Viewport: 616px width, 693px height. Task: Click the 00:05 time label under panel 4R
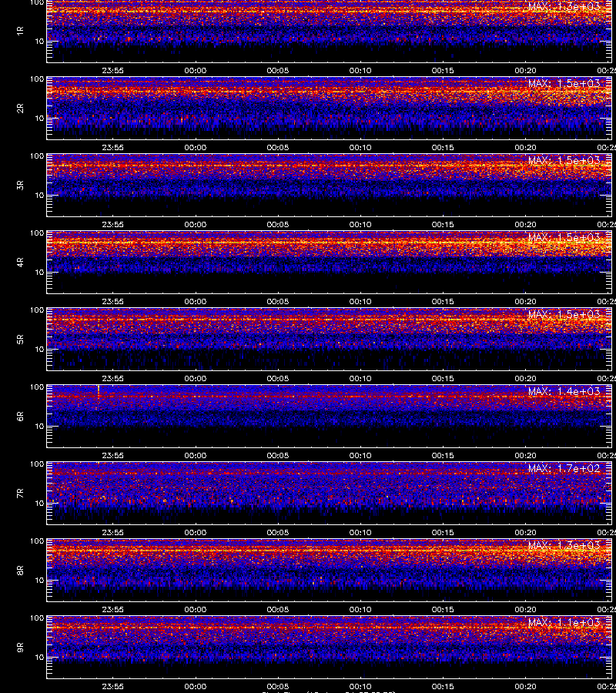point(278,301)
